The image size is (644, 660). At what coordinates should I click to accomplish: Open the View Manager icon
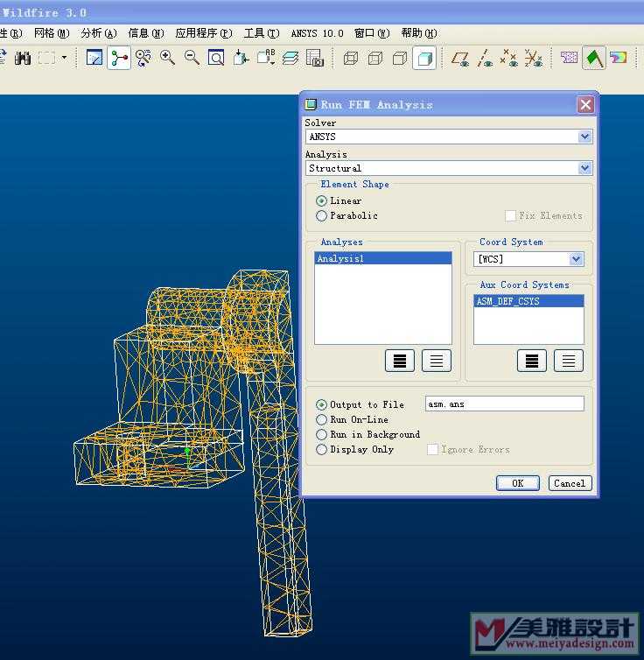coord(315,58)
